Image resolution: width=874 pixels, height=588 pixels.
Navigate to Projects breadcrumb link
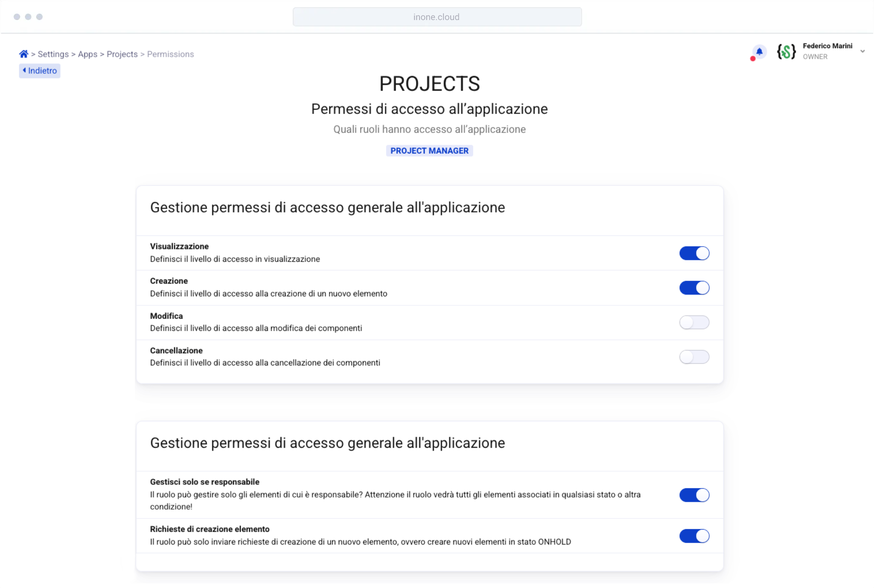click(x=122, y=54)
